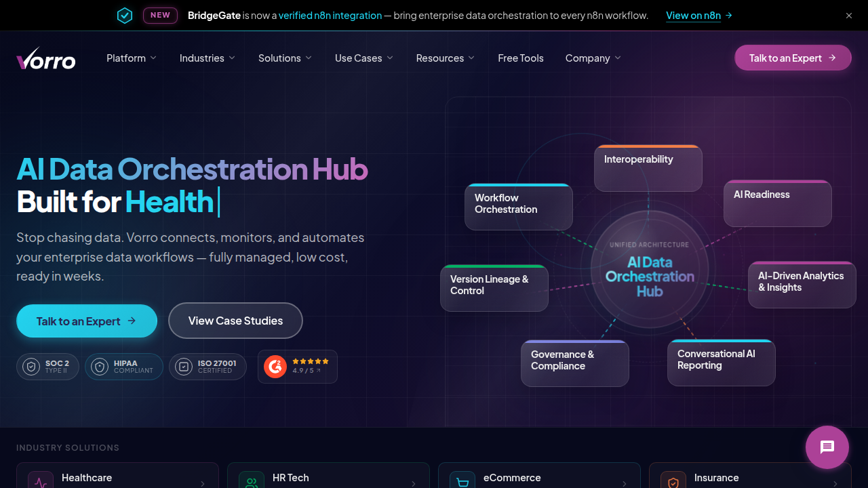Click header Talk to an Expert button
This screenshot has width=868, height=488.
pyautogui.click(x=793, y=58)
